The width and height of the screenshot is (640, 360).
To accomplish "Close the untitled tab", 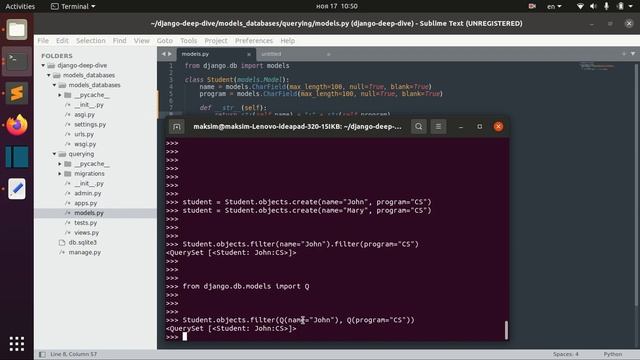I will [x=329, y=54].
